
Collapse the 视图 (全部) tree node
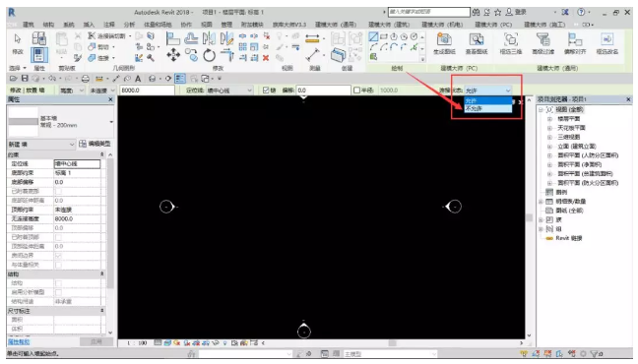point(541,110)
